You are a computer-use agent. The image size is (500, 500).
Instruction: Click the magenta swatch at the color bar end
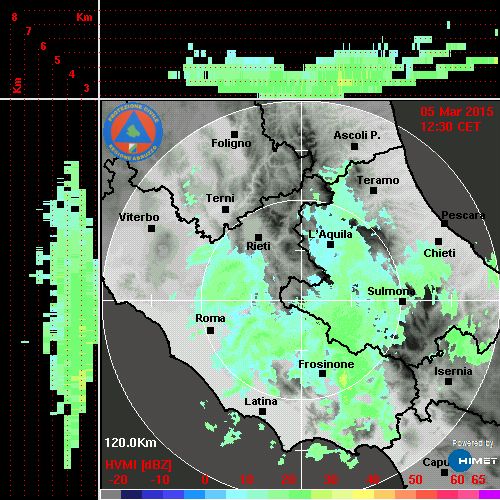(x=489, y=495)
